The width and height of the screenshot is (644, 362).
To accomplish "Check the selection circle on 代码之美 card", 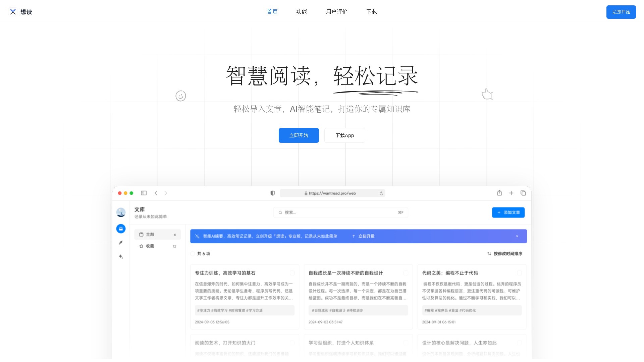I will click(520, 273).
